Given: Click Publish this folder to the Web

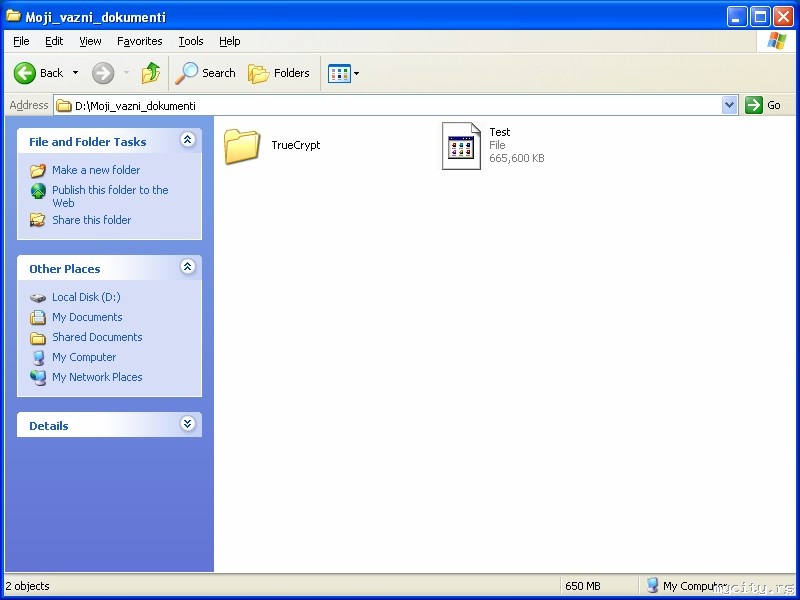Looking at the screenshot, I should point(110,196).
